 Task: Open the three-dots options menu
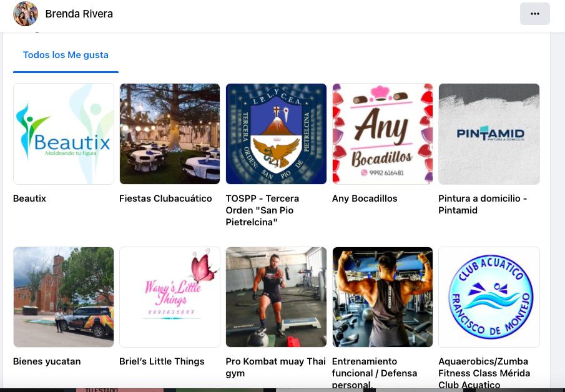[535, 14]
